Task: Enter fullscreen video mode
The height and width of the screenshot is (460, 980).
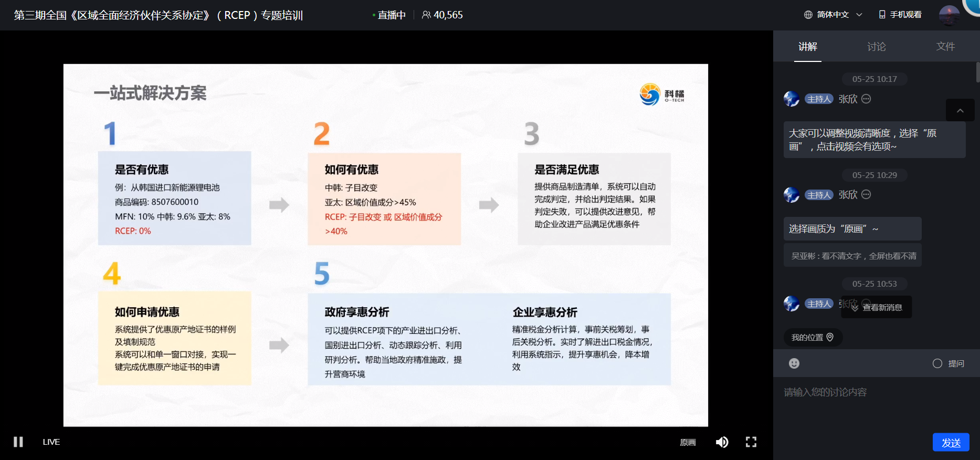Action: 751,442
